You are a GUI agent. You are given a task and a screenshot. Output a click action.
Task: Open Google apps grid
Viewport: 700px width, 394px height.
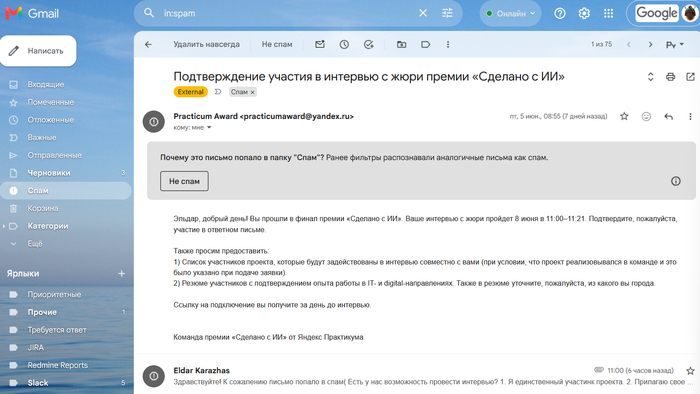click(x=608, y=13)
